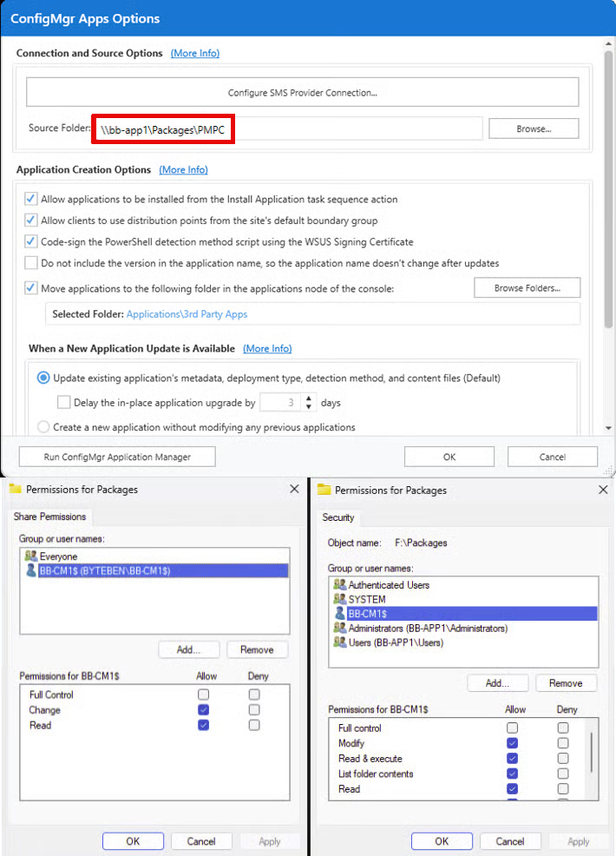
Task: Click the SYSTEM group icon in Security list
Action: pos(339,599)
